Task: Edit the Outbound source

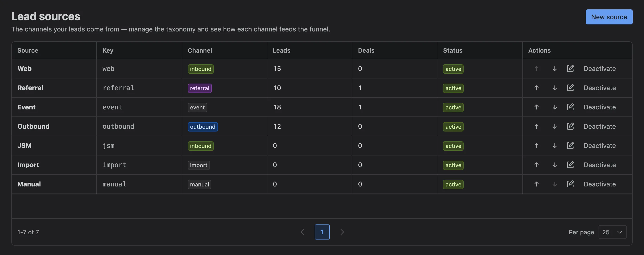Action: coord(570,126)
